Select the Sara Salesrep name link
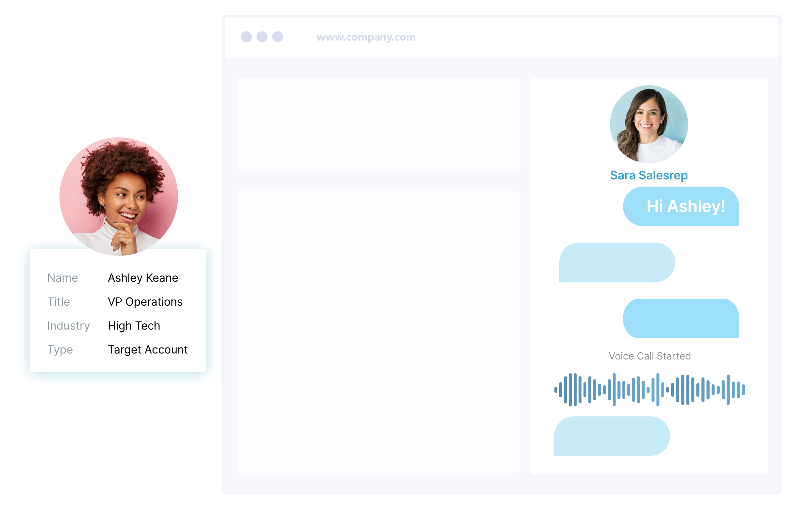The width and height of the screenshot is (812, 509). pos(649,175)
